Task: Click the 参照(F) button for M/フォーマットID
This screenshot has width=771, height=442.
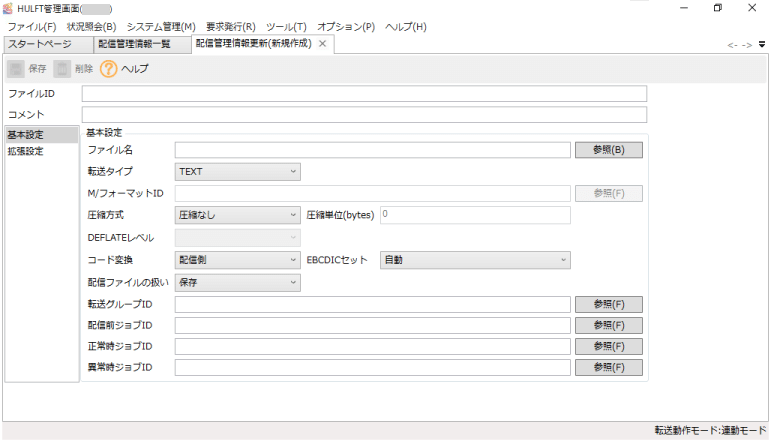Action: 609,193
